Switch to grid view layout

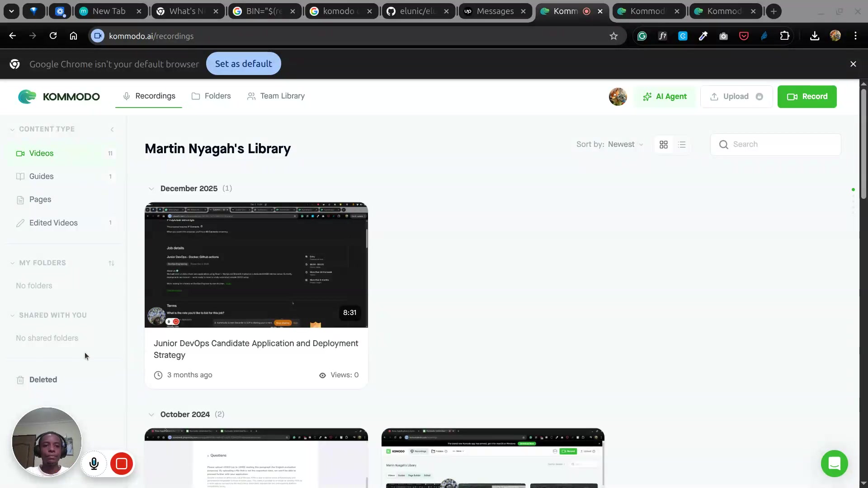tap(664, 145)
